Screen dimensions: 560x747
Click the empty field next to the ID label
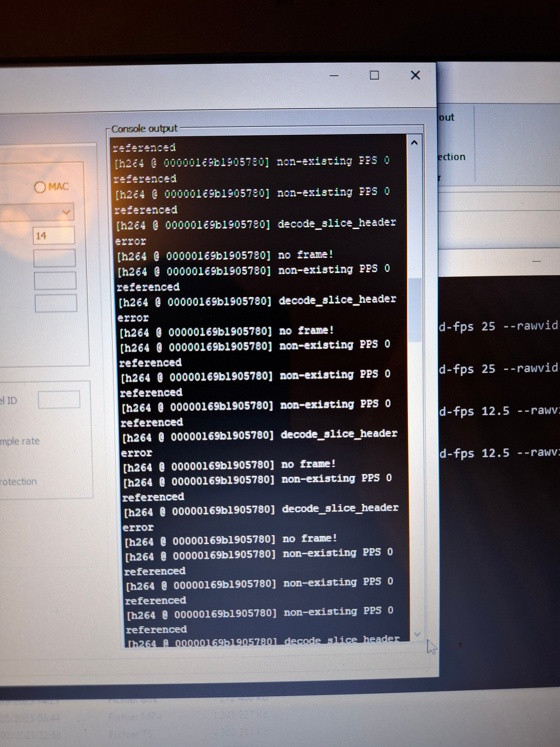point(59,400)
